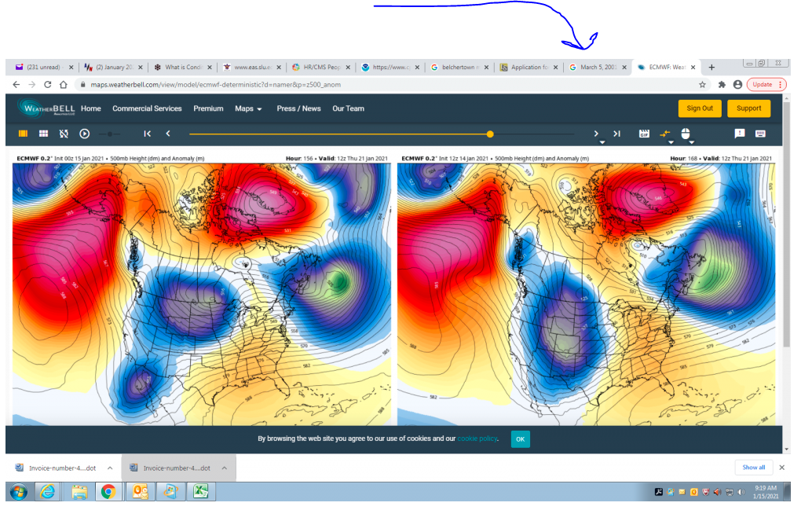
Task: Click the browser back arrow
Action: (16, 85)
